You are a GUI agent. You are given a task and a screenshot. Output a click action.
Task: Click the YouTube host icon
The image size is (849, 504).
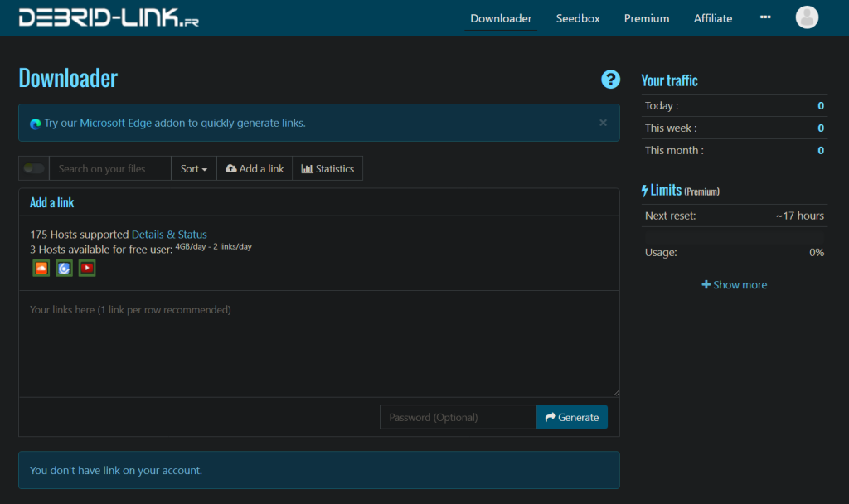[87, 268]
